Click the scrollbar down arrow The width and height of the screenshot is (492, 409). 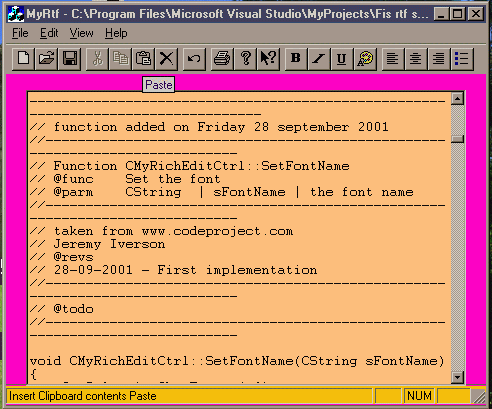pyautogui.click(x=457, y=377)
